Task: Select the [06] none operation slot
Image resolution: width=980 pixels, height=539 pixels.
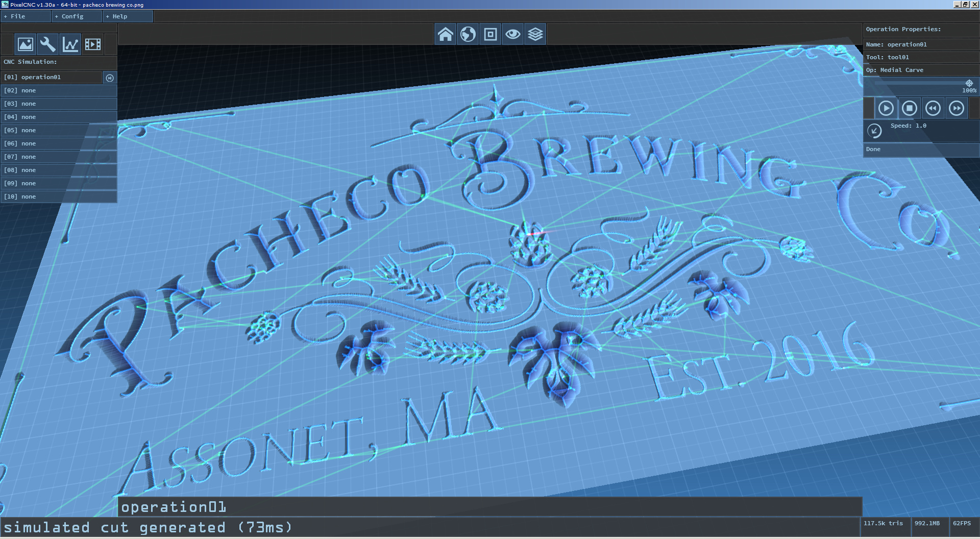Action: [59, 143]
